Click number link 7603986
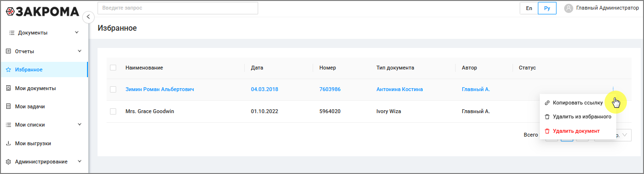This screenshot has width=644, height=174. [x=330, y=89]
